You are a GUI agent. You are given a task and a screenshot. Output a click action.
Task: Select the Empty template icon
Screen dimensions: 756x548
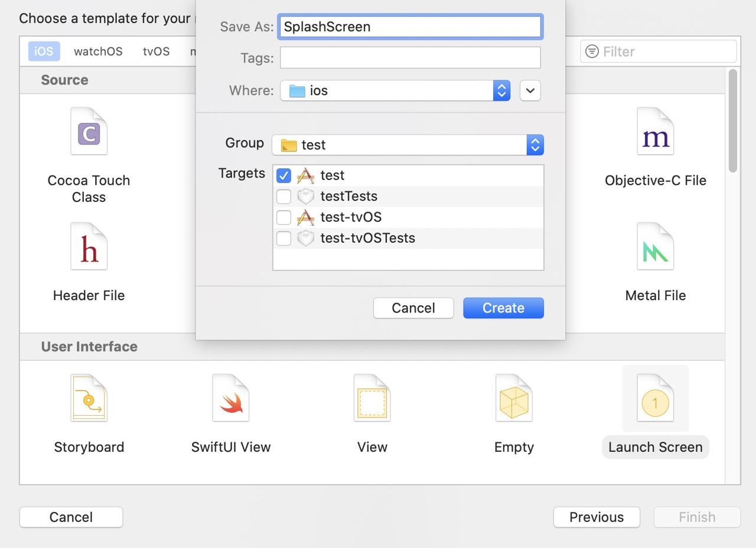point(514,397)
